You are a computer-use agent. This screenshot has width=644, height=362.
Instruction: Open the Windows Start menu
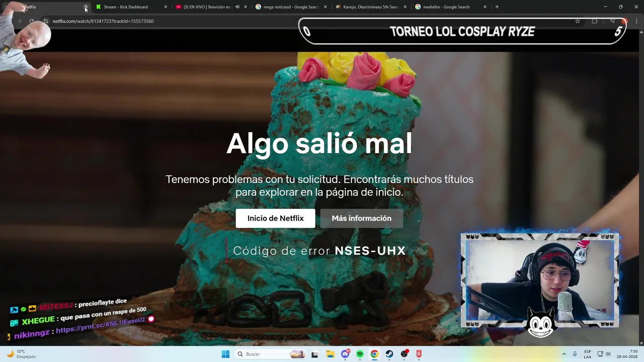225,354
